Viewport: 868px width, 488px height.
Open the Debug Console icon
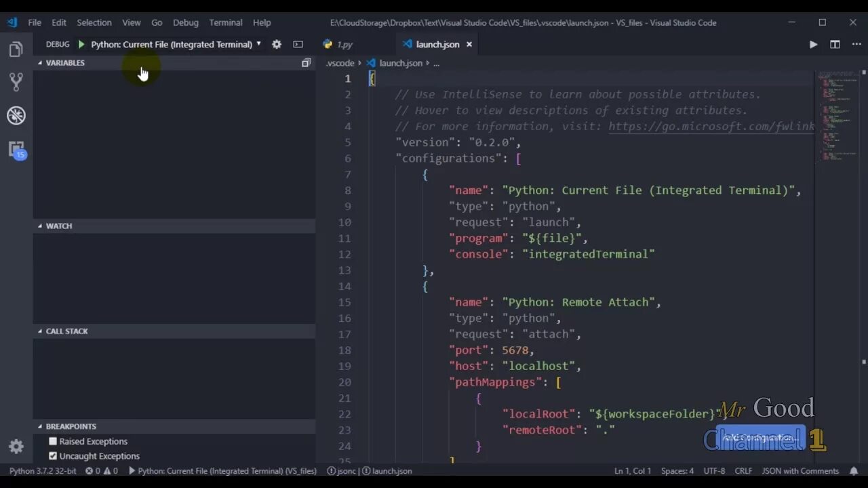tap(298, 44)
